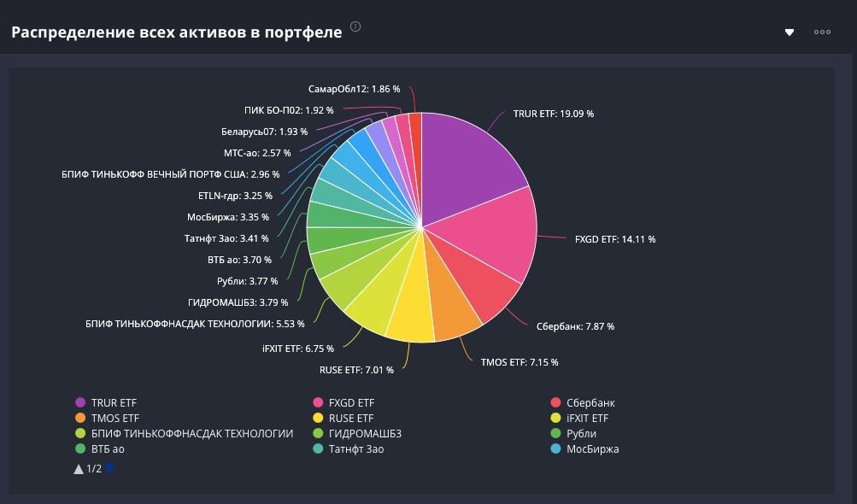Click the label Татнфт 3ао: 3.41 %
The height and width of the screenshot is (504, 857).
226,238
